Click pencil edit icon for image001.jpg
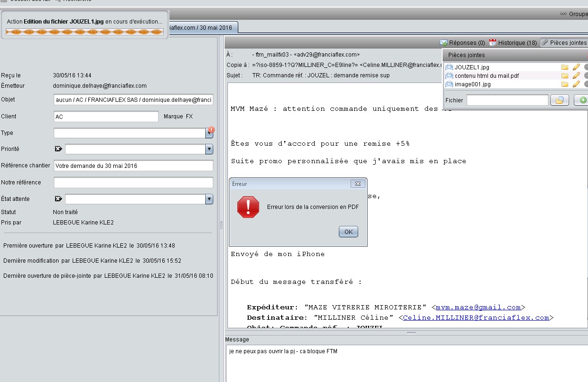Image resolution: width=588 pixels, height=382 pixels. coord(576,84)
